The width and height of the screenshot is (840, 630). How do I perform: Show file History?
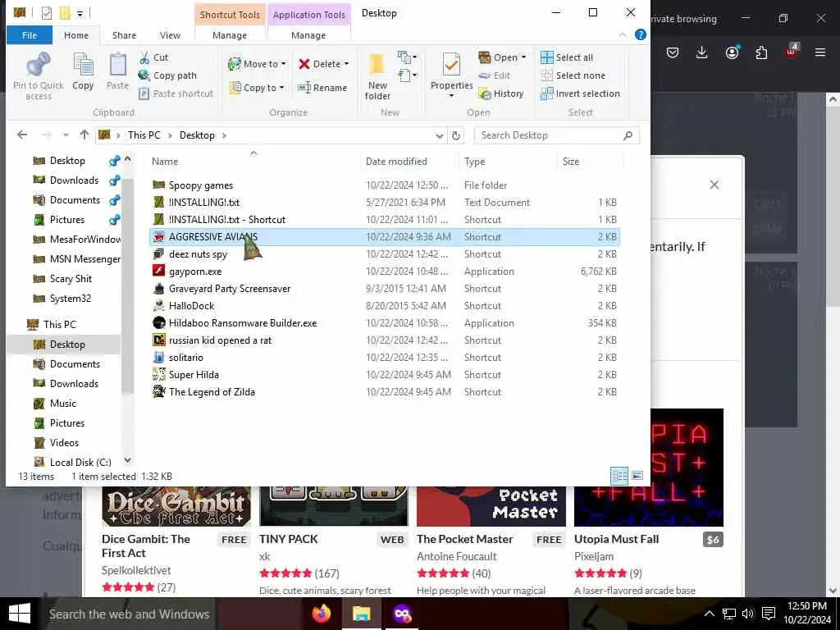click(x=501, y=94)
